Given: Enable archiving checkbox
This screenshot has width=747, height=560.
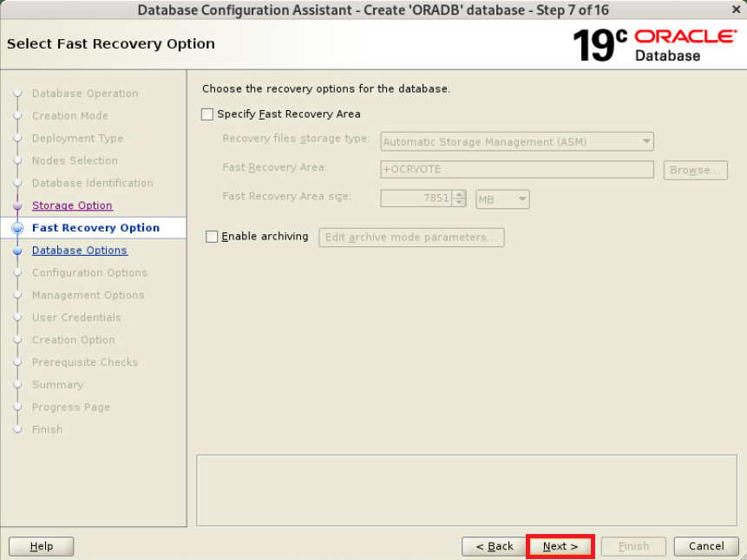Looking at the screenshot, I should pyautogui.click(x=212, y=237).
